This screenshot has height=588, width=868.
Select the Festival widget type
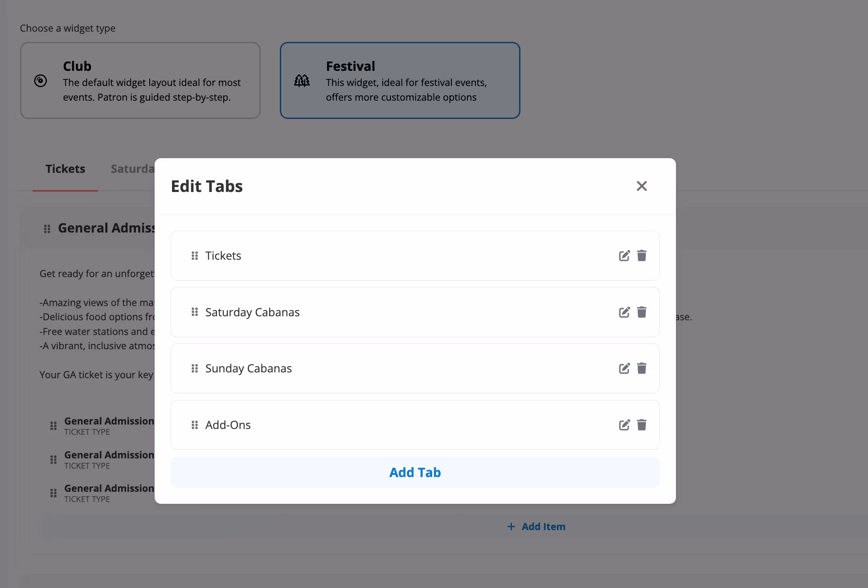(x=400, y=81)
